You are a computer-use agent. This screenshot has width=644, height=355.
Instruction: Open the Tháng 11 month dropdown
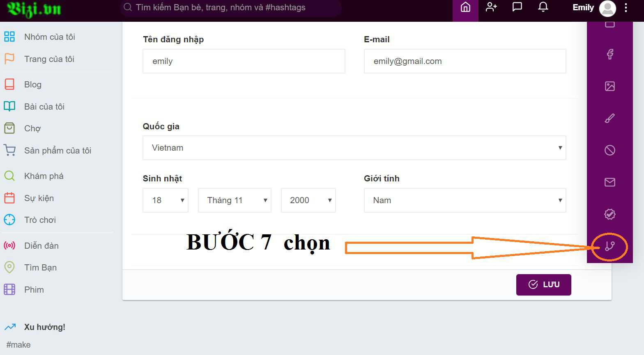[234, 200]
